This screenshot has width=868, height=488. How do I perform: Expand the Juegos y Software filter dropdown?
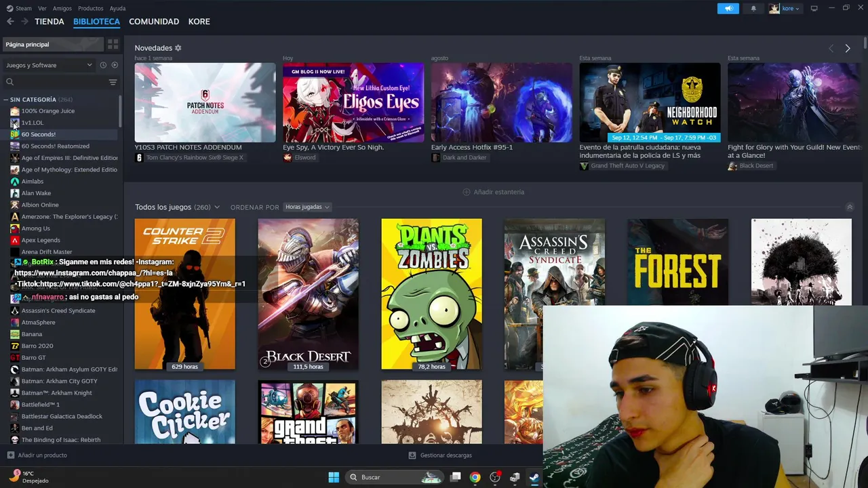49,65
